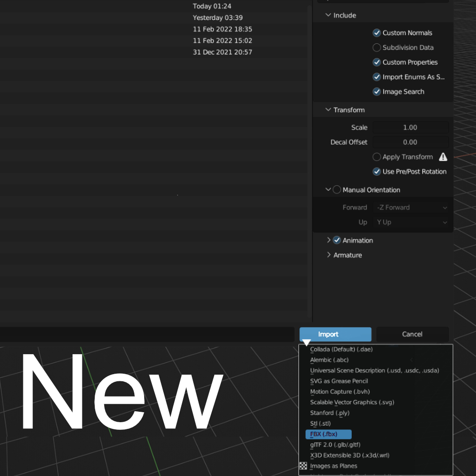Viewport: 476px width, 476px height.
Task: Enable the Apply Transform checkbox
Action: click(x=377, y=157)
